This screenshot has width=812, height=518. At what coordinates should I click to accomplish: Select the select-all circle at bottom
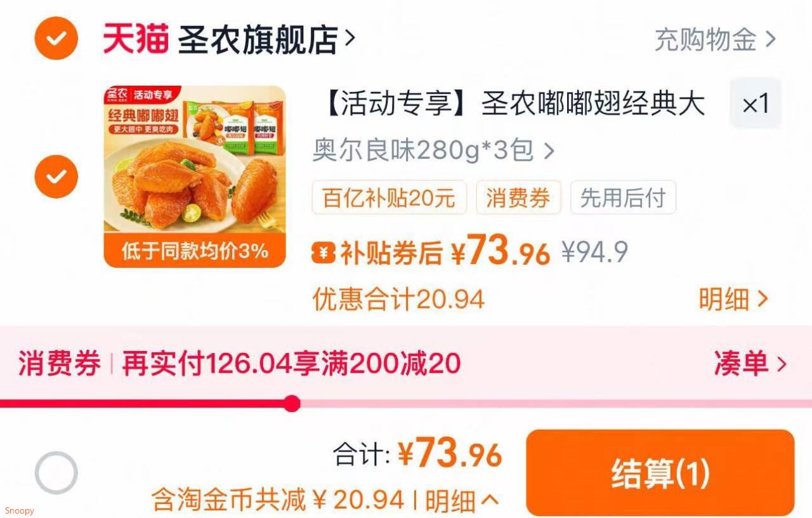[x=56, y=473]
